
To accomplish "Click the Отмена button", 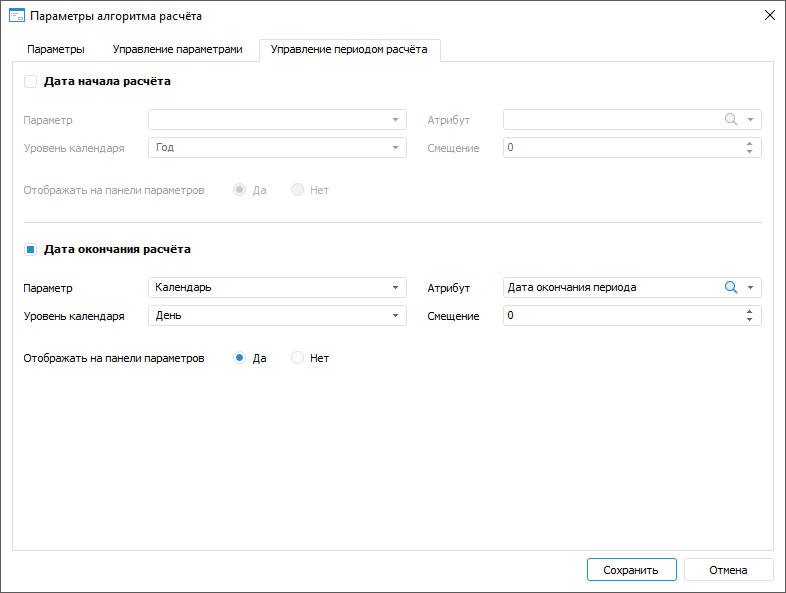I will click(x=728, y=570).
